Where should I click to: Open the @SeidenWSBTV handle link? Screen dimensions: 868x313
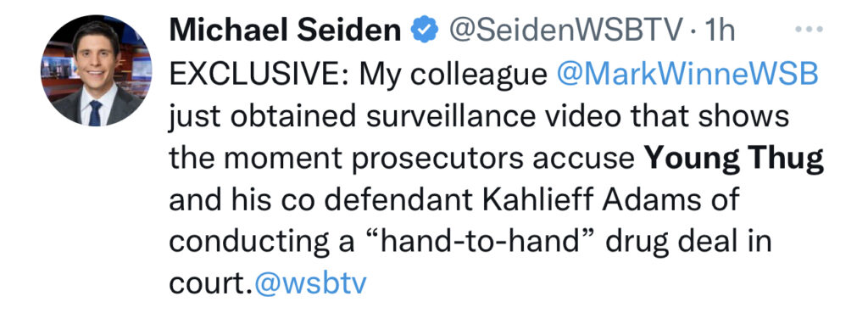[x=563, y=31]
